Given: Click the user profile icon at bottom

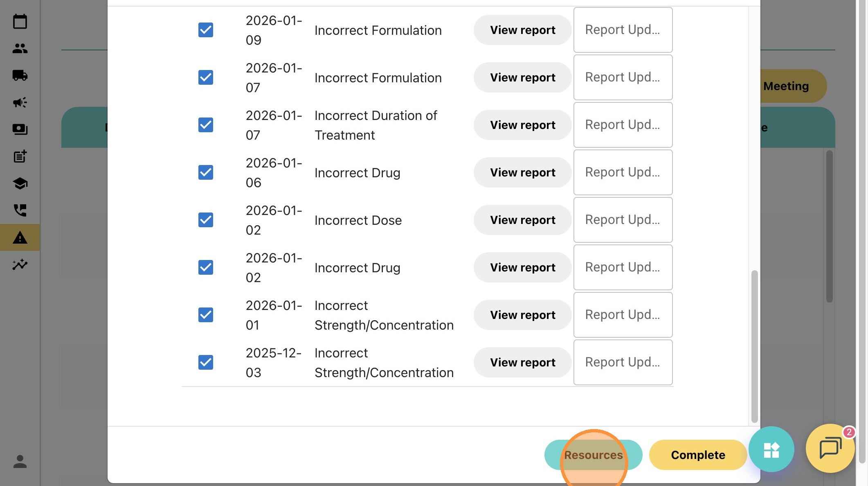Looking at the screenshot, I should point(20,461).
